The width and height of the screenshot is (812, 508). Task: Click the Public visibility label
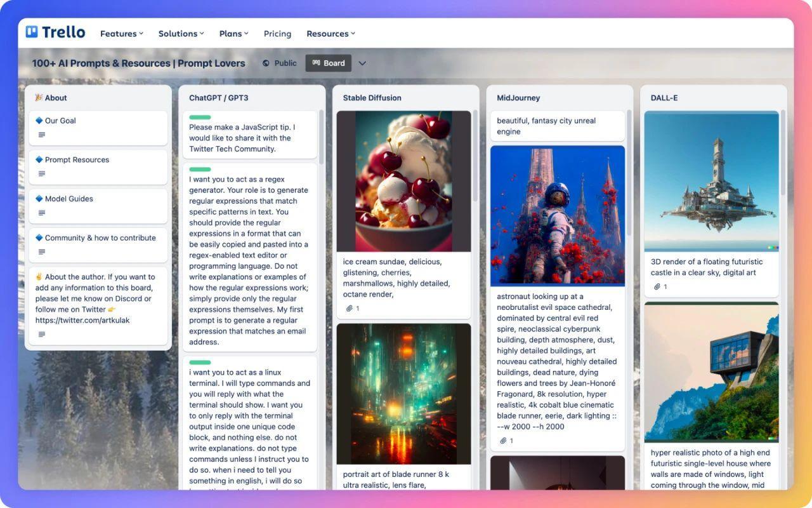285,63
